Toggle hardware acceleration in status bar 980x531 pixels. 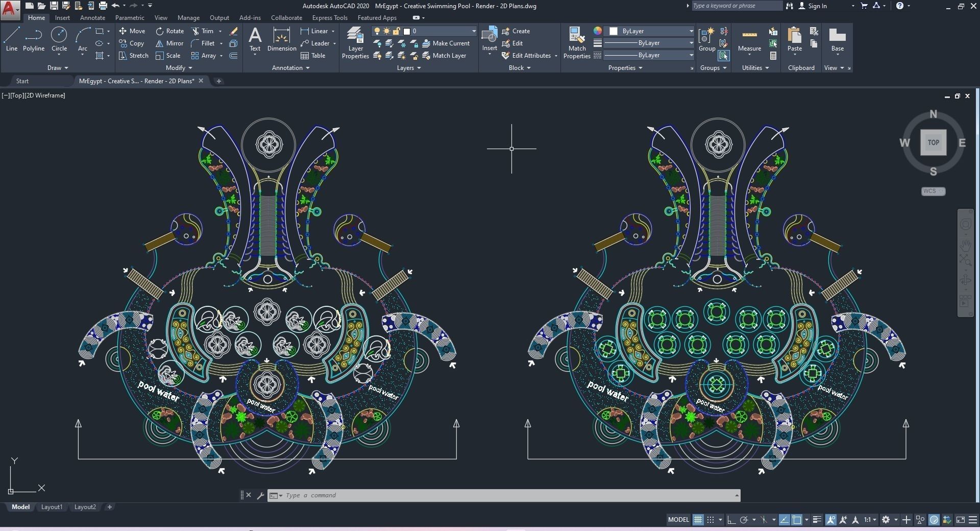[x=934, y=520]
